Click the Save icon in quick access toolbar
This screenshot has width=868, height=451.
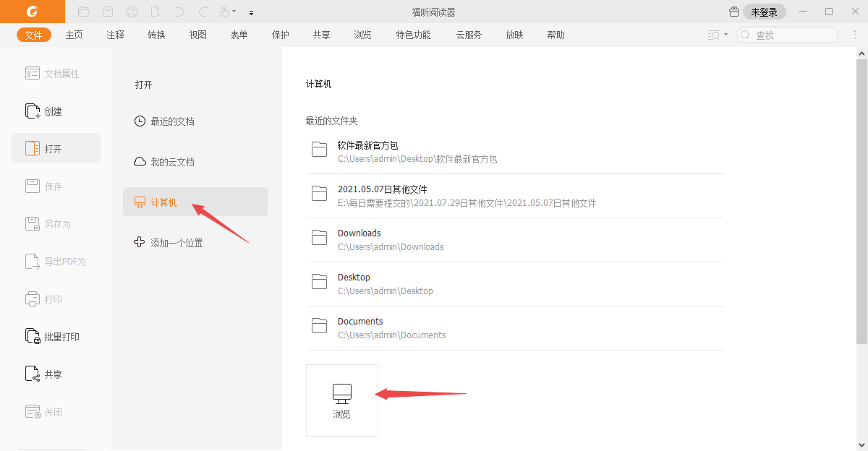[x=109, y=11]
